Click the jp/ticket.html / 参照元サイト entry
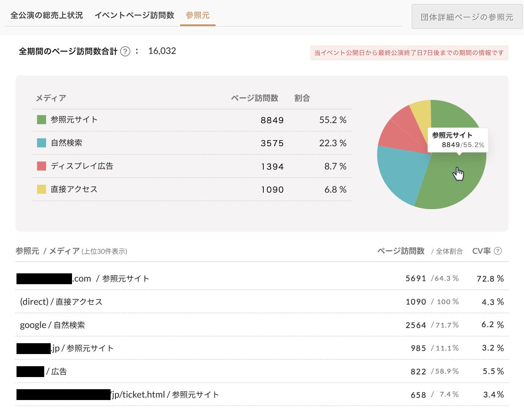This screenshot has height=420, width=524. click(165, 395)
